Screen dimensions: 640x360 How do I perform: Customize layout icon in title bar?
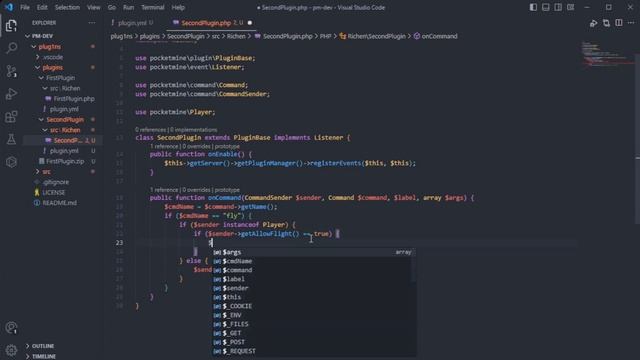coord(571,7)
